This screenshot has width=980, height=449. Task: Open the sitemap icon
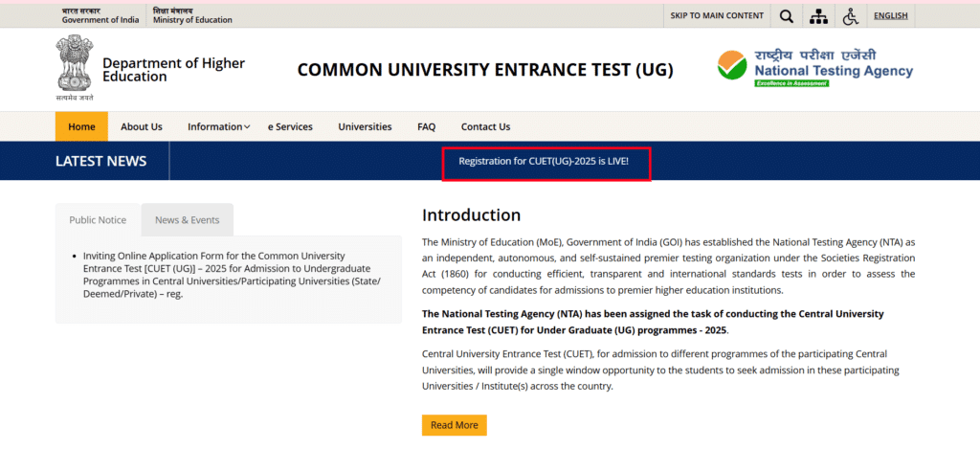coord(818,16)
